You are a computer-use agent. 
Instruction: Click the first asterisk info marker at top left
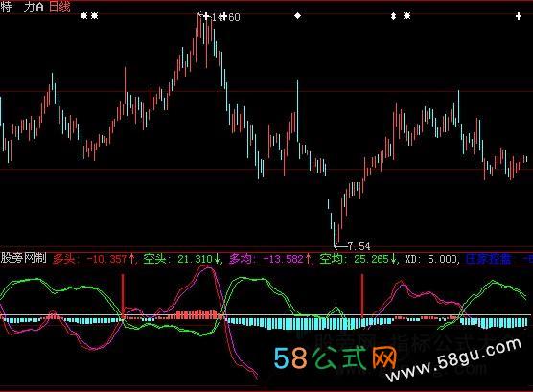(x=83, y=16)
